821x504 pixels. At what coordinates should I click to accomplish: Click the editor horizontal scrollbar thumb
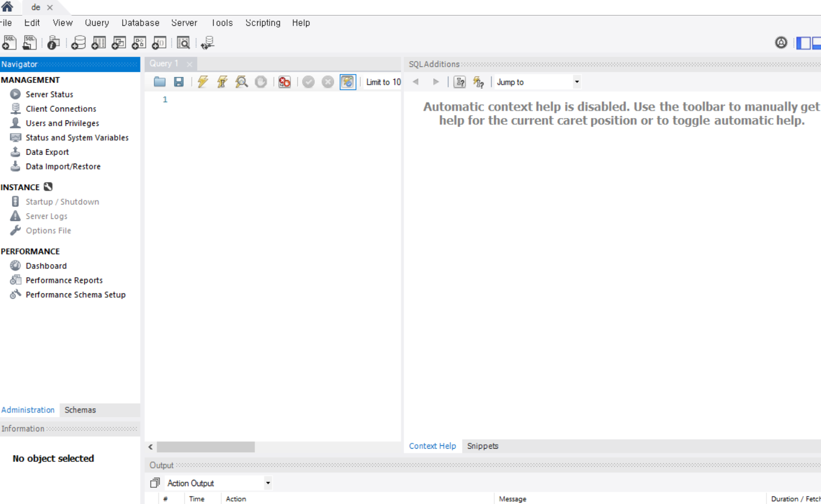(x=206, y=447)
